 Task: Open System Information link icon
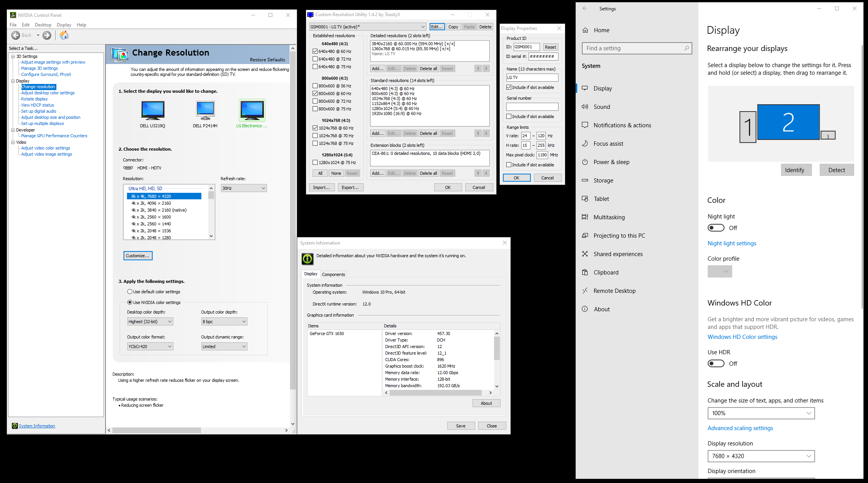tap(15, 426)
